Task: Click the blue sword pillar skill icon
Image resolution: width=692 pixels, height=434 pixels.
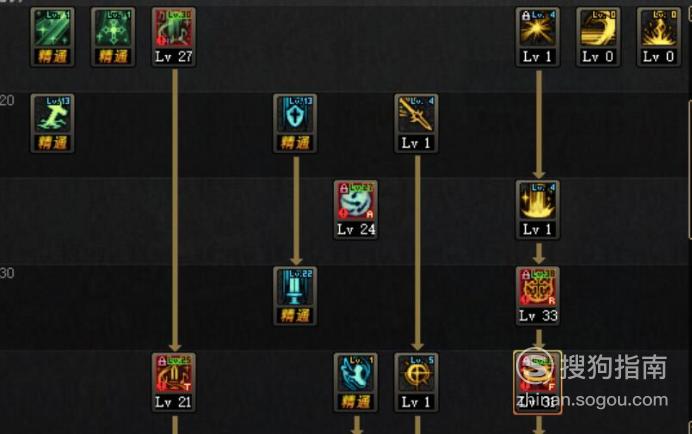Action: point(295,296)
